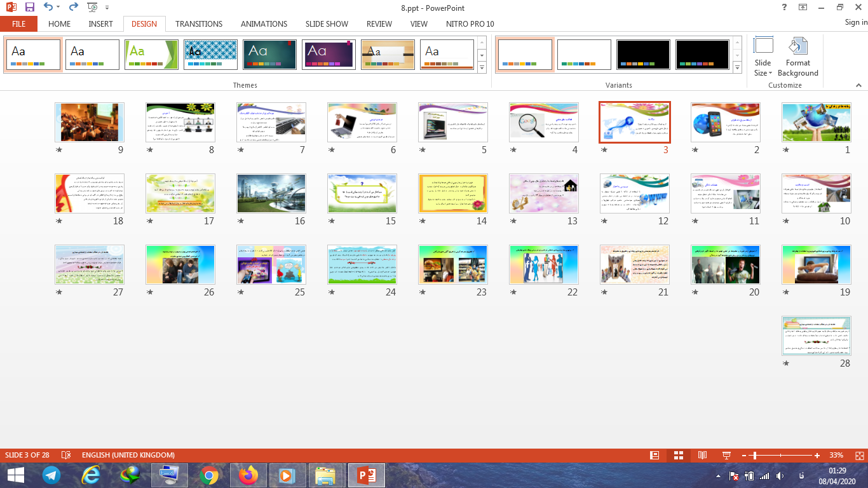Image resolution: width=868 pixels, height=488 pixels.
Task: Click the zoom slider in the status bar
Action: [754, 456]
